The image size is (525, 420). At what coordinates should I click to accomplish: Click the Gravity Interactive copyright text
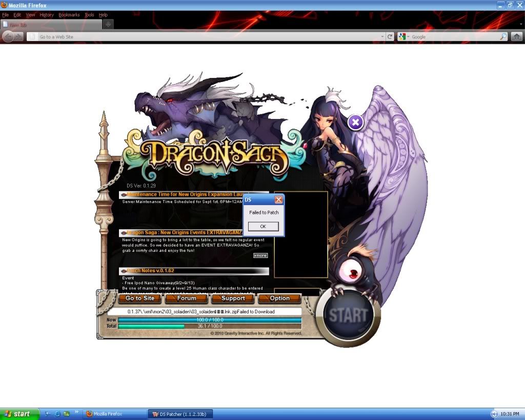pyautogui.click(x=256, y=333)
